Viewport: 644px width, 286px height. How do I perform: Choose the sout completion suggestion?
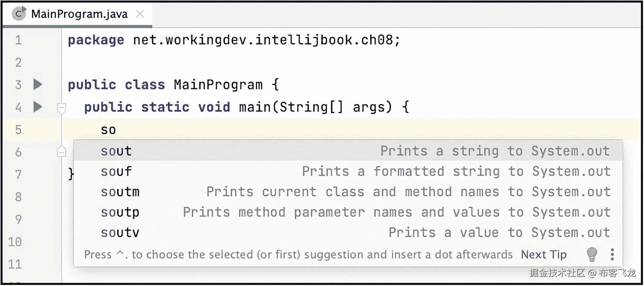click(x=116, y=151)
